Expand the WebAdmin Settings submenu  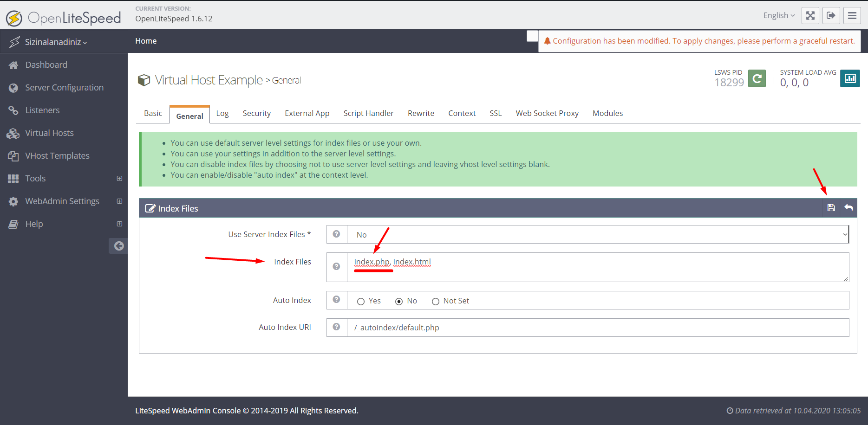click(119, 201)
